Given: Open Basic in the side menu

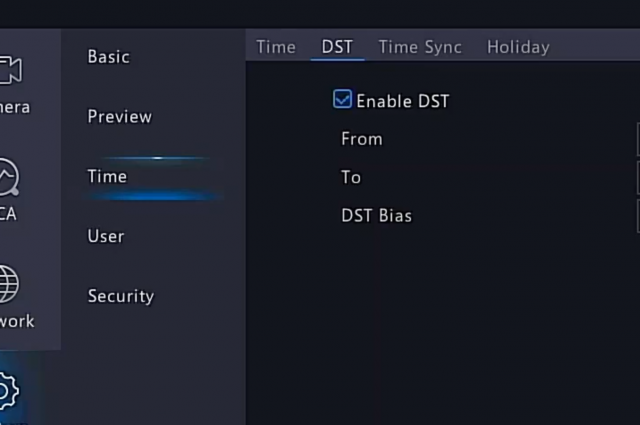Looking at the screenshot, I should (x=109, y=57).
